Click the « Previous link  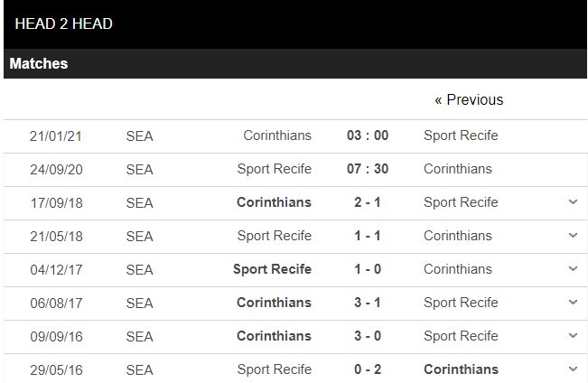point(469,99)
